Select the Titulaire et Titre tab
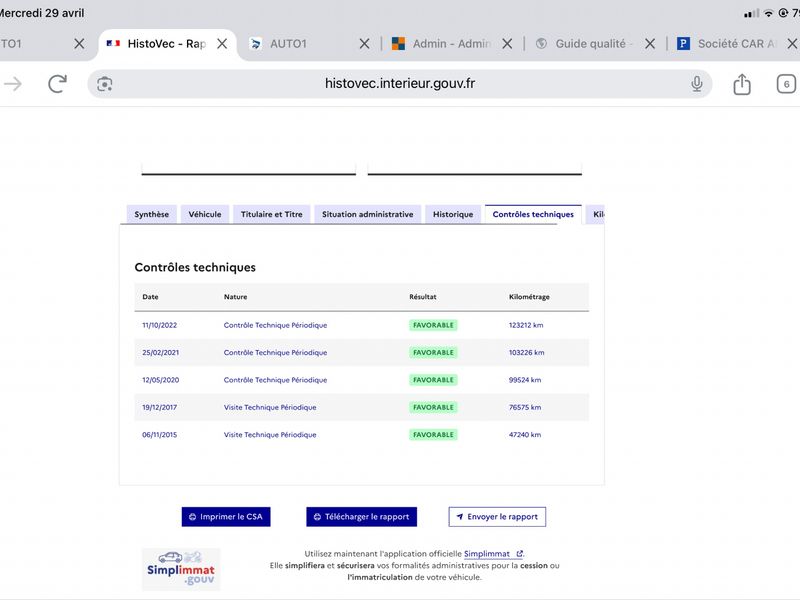The height and width of the screenshot is (600, 800). (x=271, y=214)
